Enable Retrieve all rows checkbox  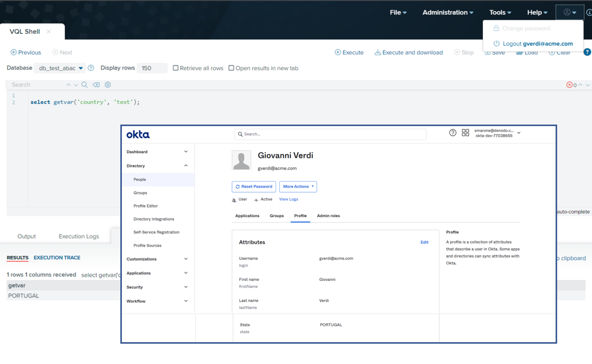coord(176,68)
